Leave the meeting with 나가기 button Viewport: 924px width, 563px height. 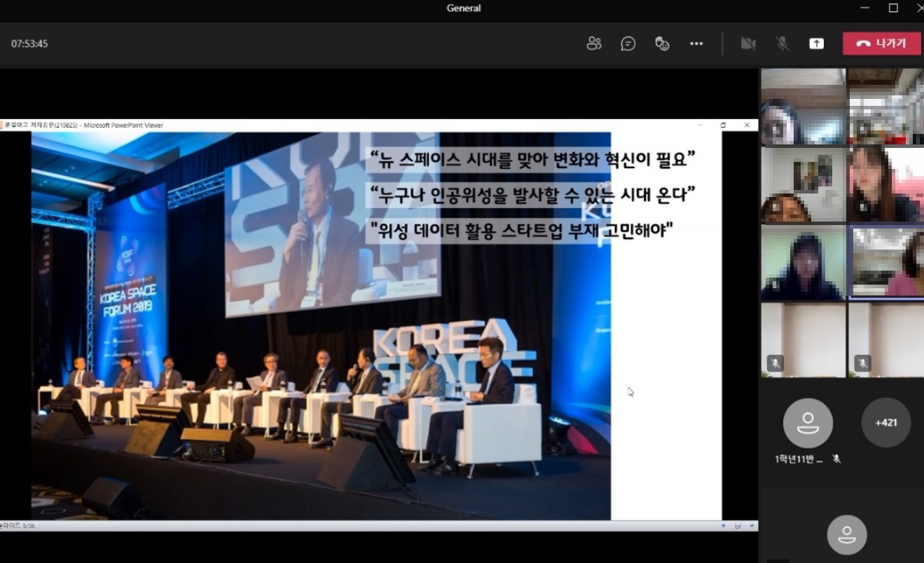click(881, 43)
